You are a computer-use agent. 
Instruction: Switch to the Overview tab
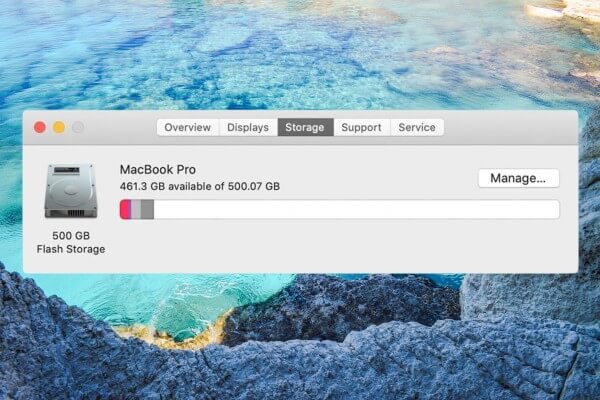pyautogui.click(x=188, y=127)
